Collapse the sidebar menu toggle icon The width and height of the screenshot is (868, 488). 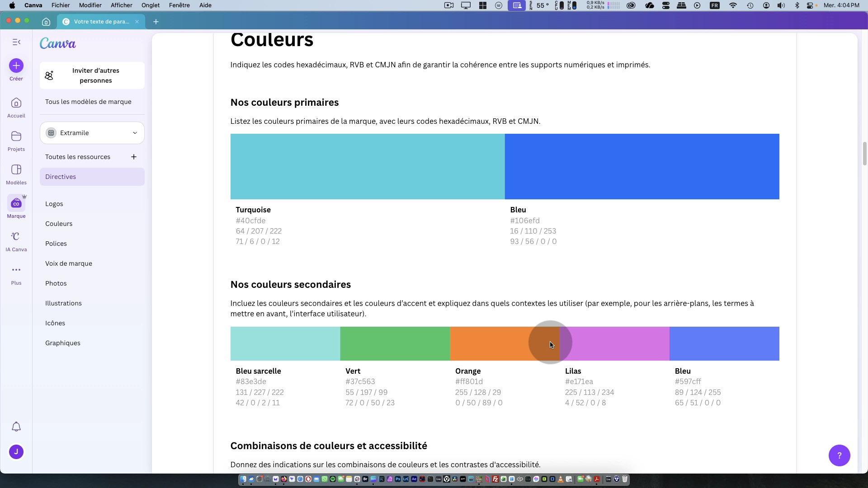[x=16, y=42]
